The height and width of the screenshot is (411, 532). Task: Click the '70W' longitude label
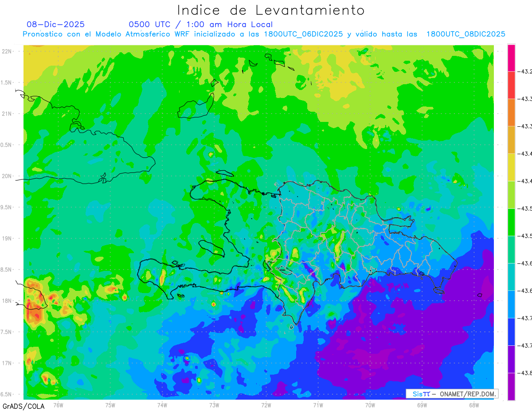370,405
